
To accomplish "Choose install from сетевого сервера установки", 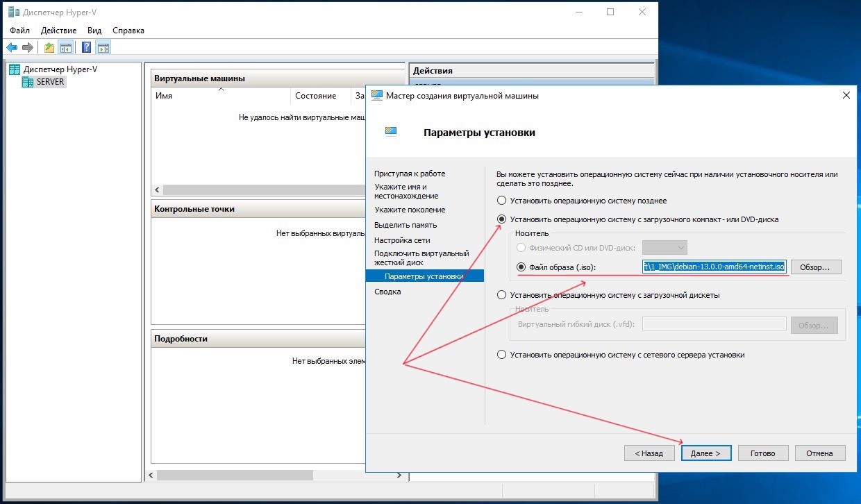I will 501,355.
